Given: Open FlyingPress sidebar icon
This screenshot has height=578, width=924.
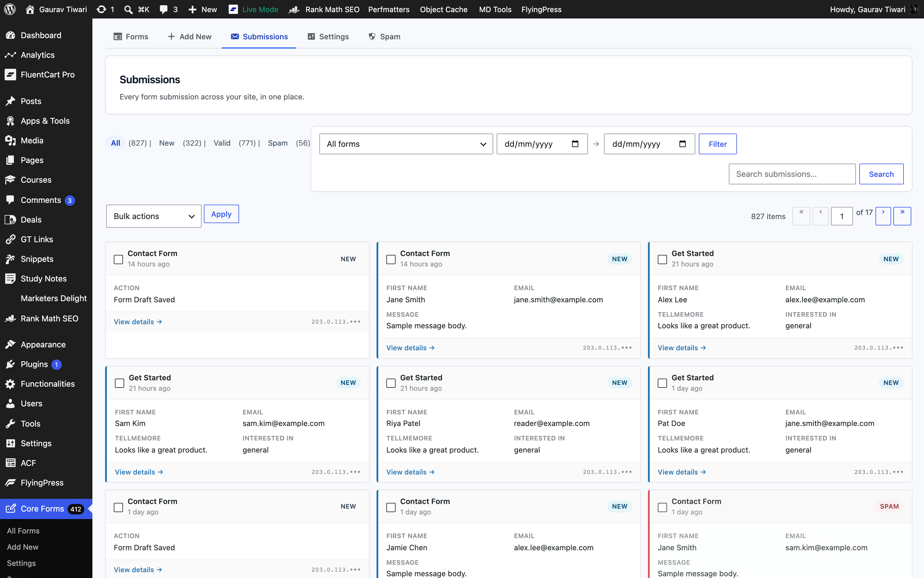Looking at the screenshot, I should (x=10, y=483).
